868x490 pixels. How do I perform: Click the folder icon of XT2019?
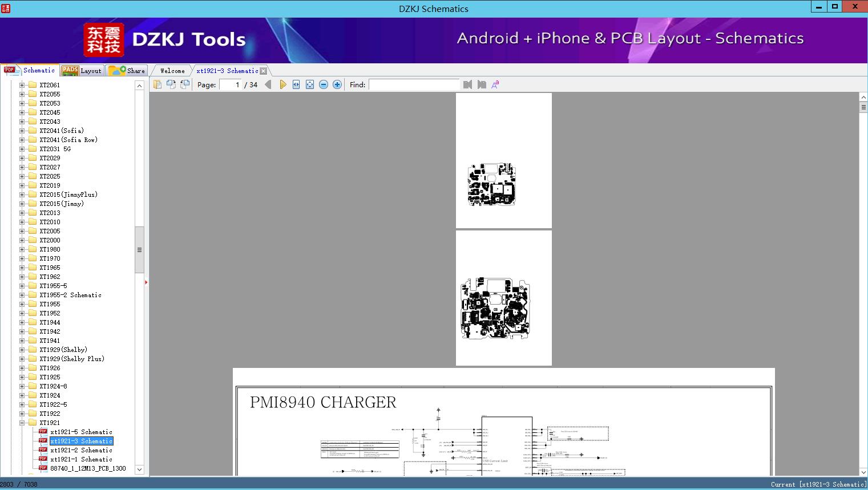click(x=33, y=185)
